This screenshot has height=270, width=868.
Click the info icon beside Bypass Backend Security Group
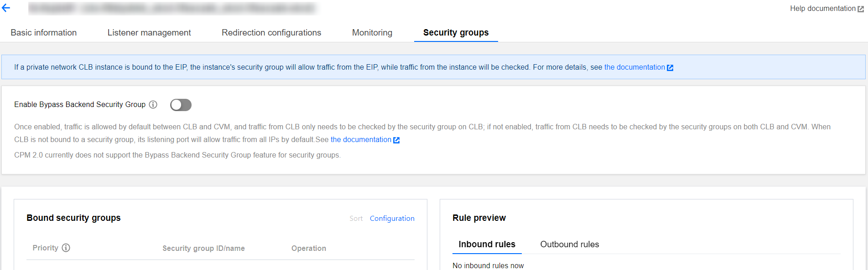tap(153, 104)
